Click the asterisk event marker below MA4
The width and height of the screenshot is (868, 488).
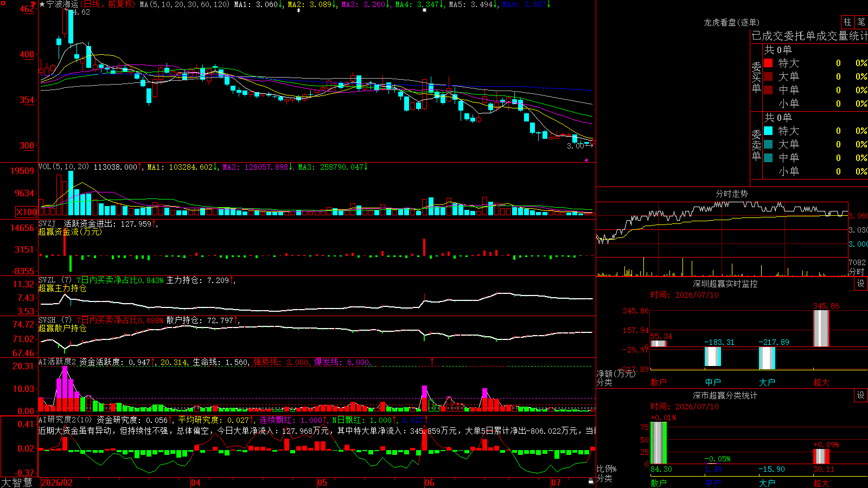click(424, 10)
